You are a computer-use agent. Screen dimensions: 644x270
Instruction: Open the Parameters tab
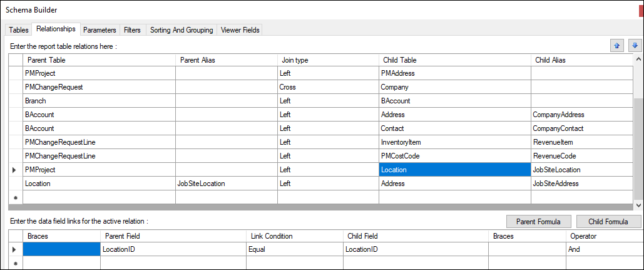(x=100, y=29)
